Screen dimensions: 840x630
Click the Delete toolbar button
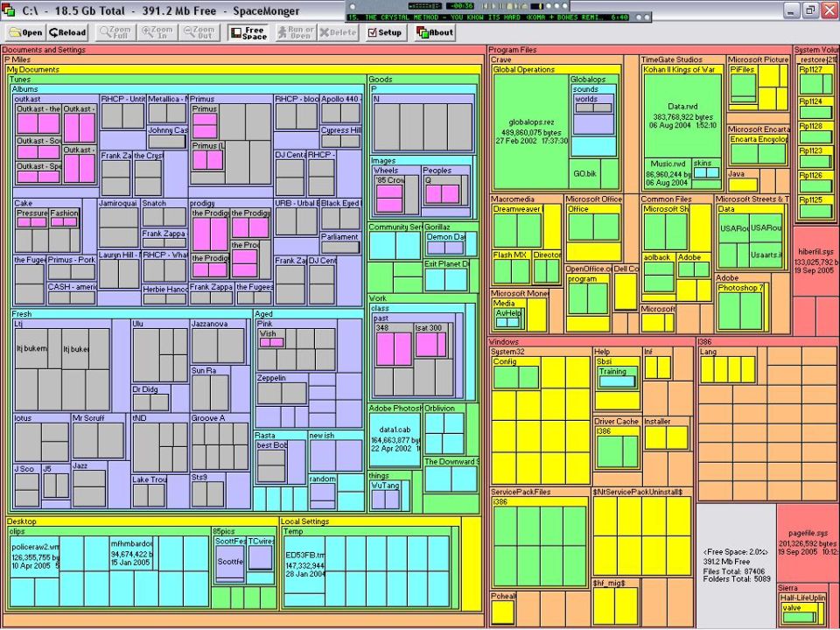coord(338,32)
